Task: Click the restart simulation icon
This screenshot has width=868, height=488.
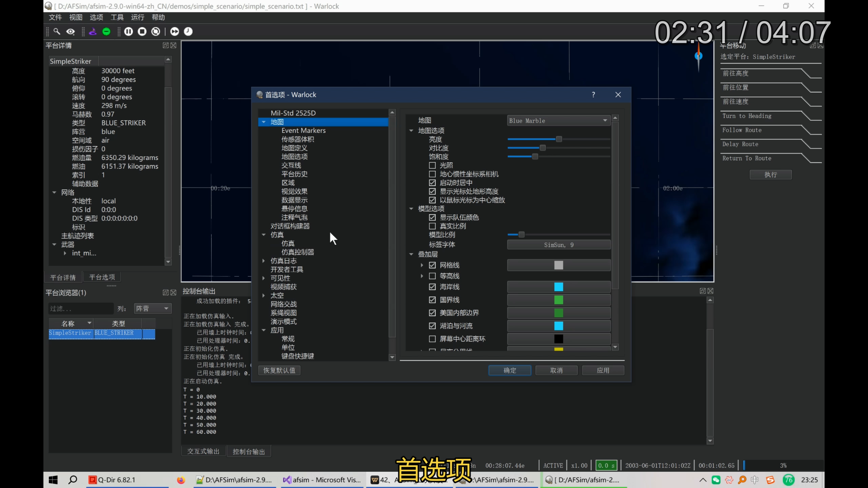Action: point(155,31)
